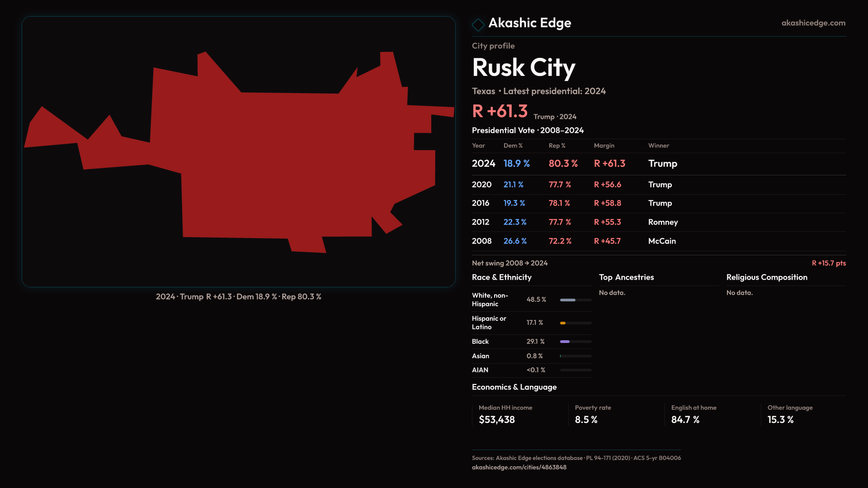Click the Rusk City title heading
The width and height of the screenshot is (868, 488).
point(523,68)
